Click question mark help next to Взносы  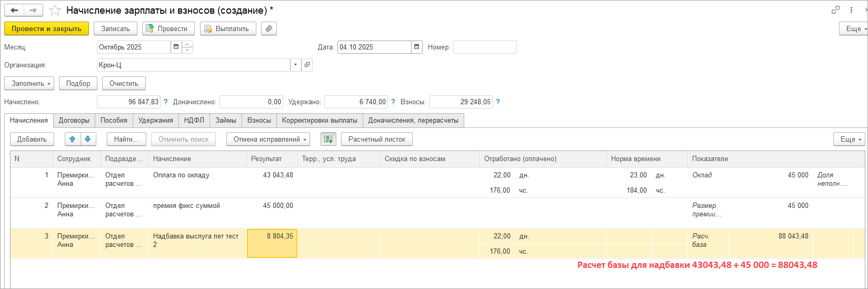point(498,102)
